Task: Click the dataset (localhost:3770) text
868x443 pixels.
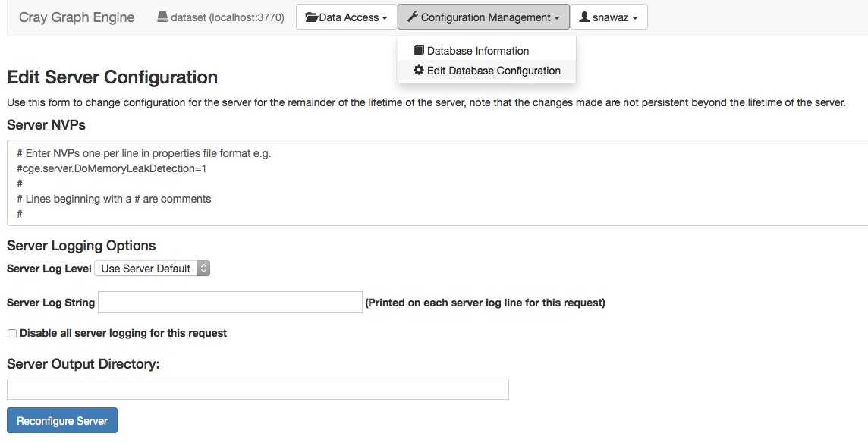Action: [228, 17]
